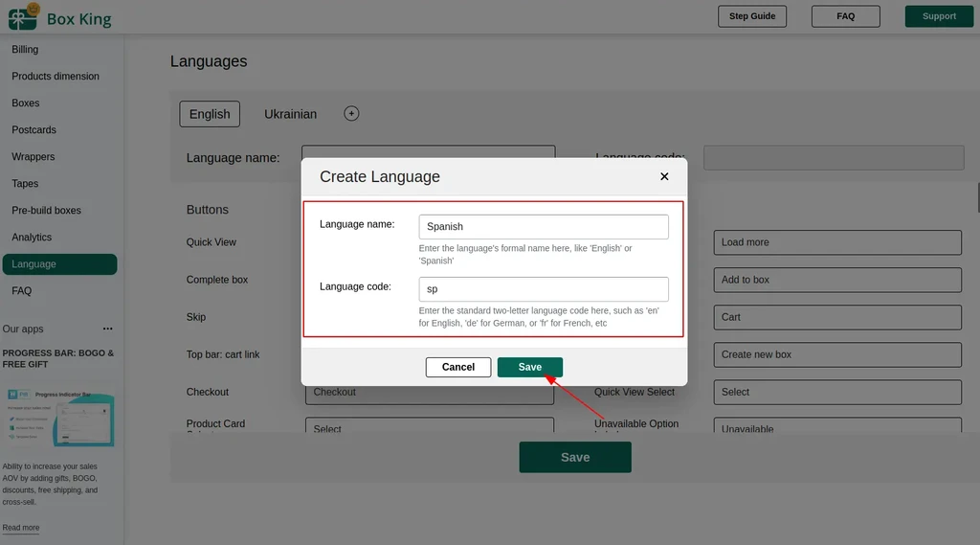Edit the Cart label field
The height and width of the screenshot is (545, 980).
(837, 317)
